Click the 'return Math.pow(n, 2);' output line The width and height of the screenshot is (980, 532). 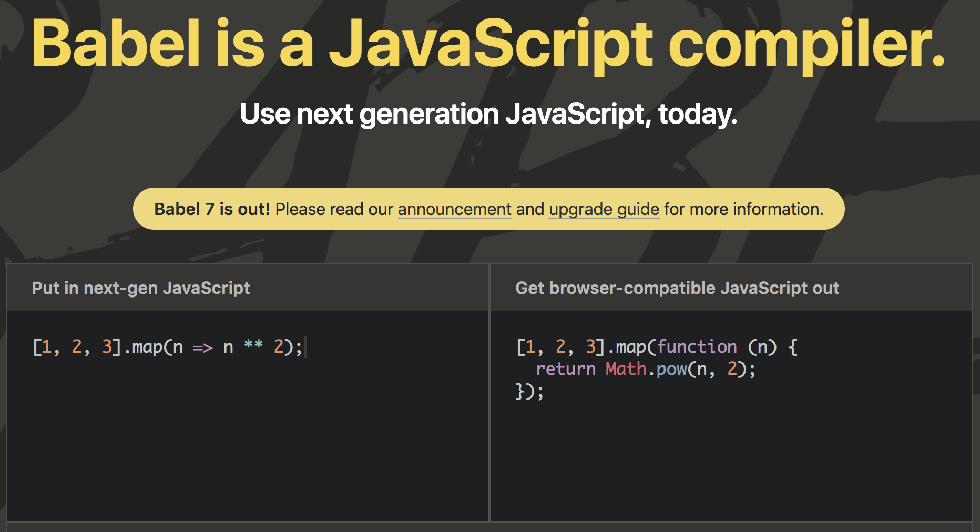(x=646, y=369)
